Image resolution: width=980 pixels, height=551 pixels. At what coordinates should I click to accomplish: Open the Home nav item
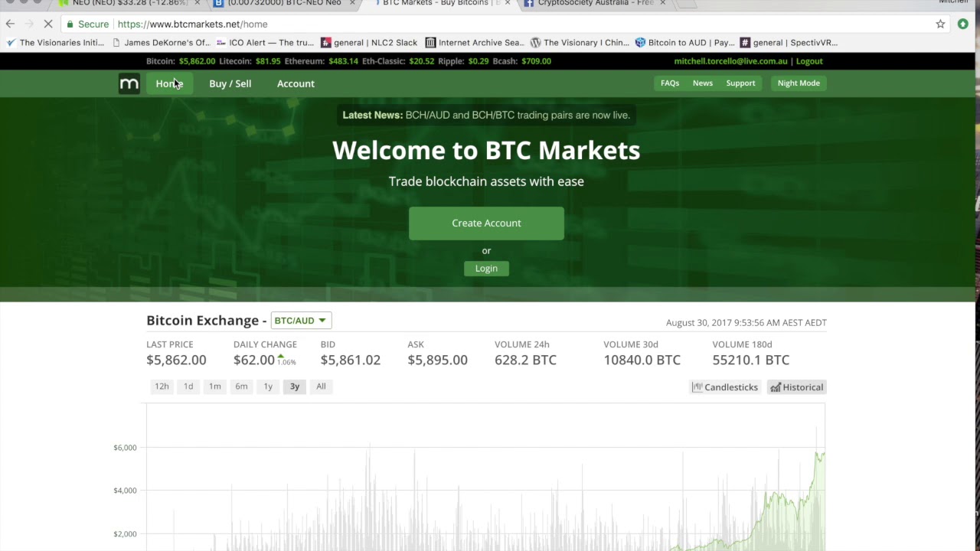coord(169,83)
